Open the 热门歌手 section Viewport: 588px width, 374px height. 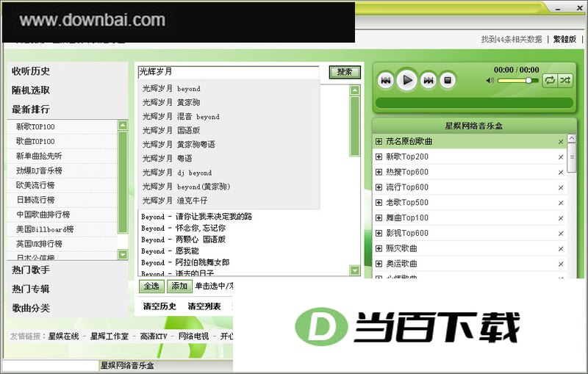coord(31,270)
